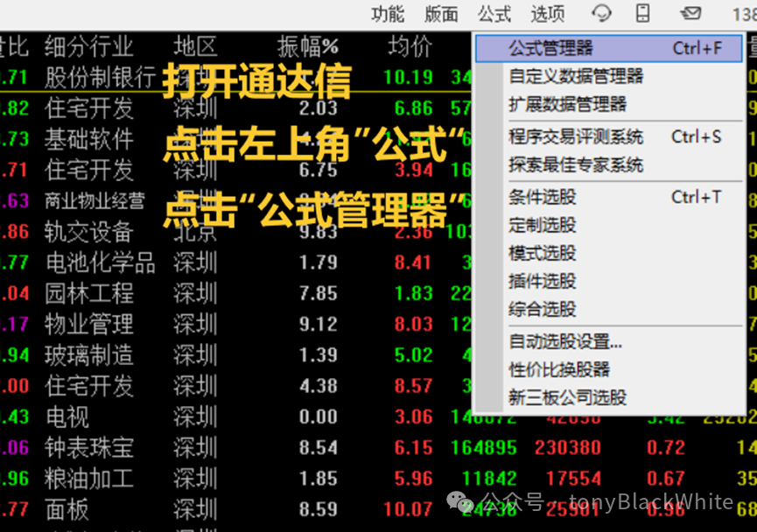This screenshot has width=757, height=532.
Task: Open 自动选股设置... entry
Action: click(609, 342)
